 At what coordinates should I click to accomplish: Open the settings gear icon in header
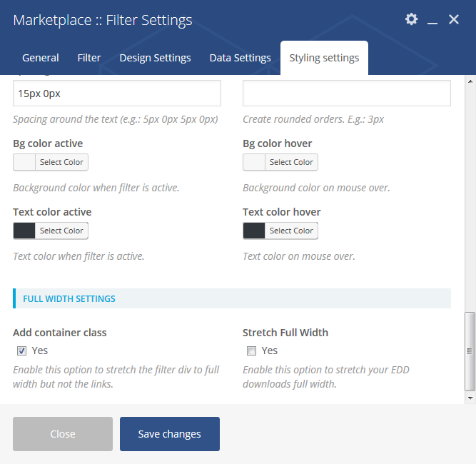[x=411, y=19]
